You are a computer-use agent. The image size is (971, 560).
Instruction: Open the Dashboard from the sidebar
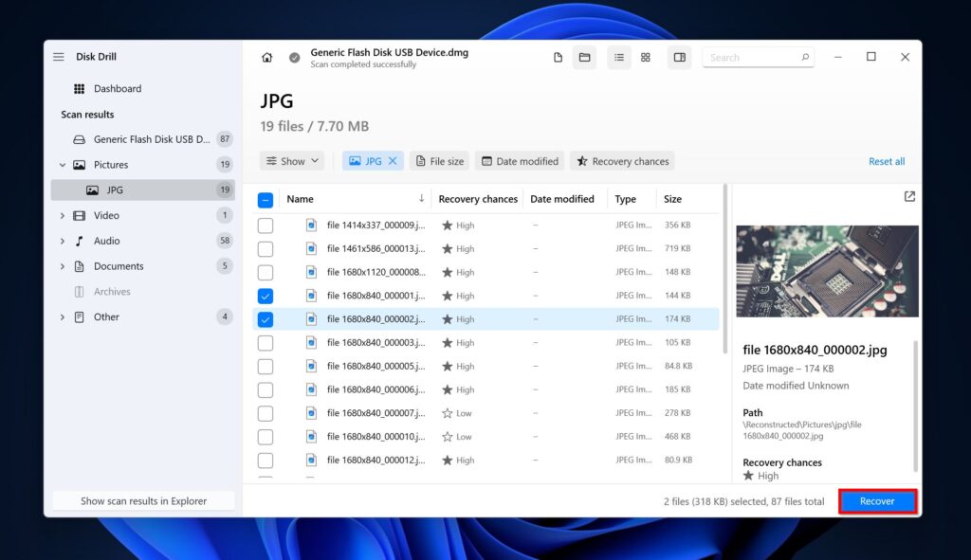117,88
